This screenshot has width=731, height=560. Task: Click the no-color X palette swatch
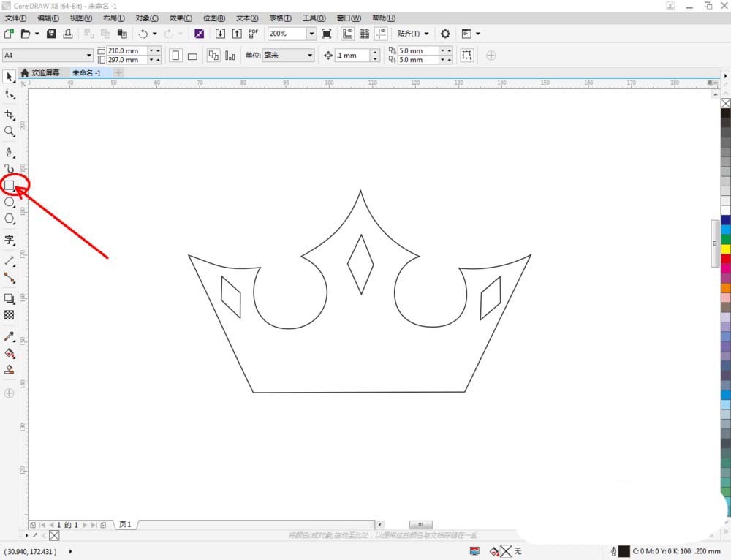point(726,103)
